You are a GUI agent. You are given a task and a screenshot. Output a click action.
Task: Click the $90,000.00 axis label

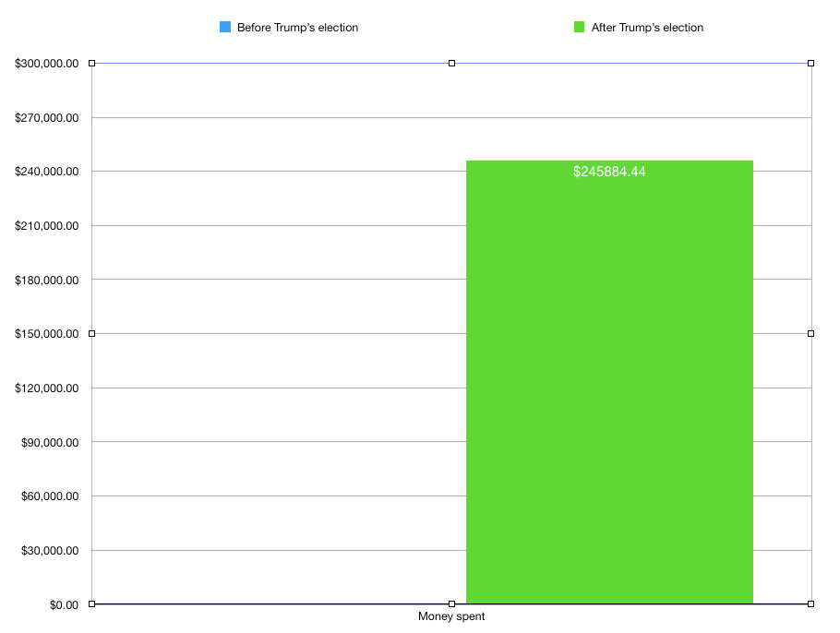(50, 442)
